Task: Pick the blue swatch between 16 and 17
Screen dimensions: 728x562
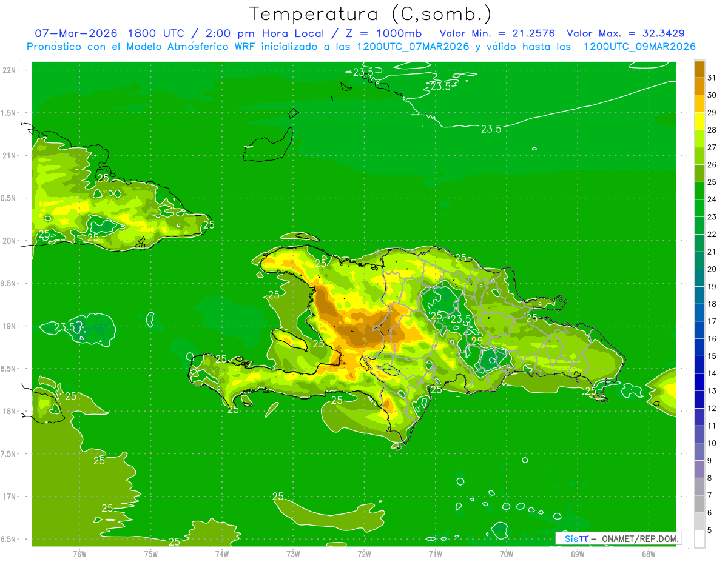Action: pyautogui.click(x=700, y=330)
